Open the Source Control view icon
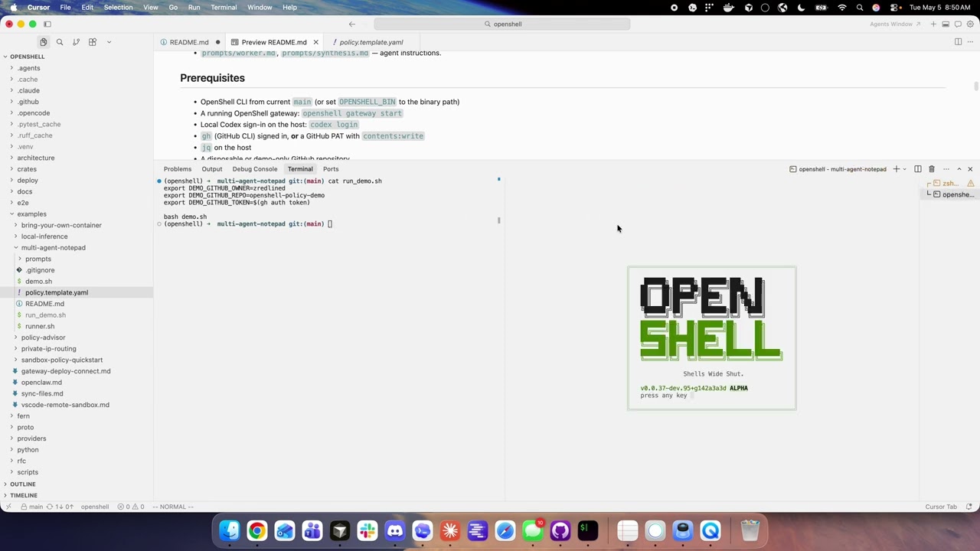The height and width of the screenshot is (551, 980). coord(76,42)
